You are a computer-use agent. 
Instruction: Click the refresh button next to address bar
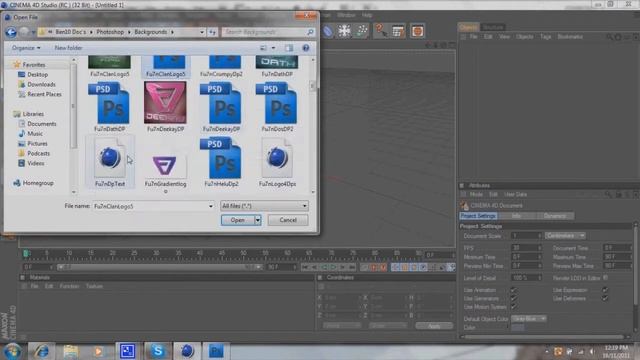[x=213, y=32]
